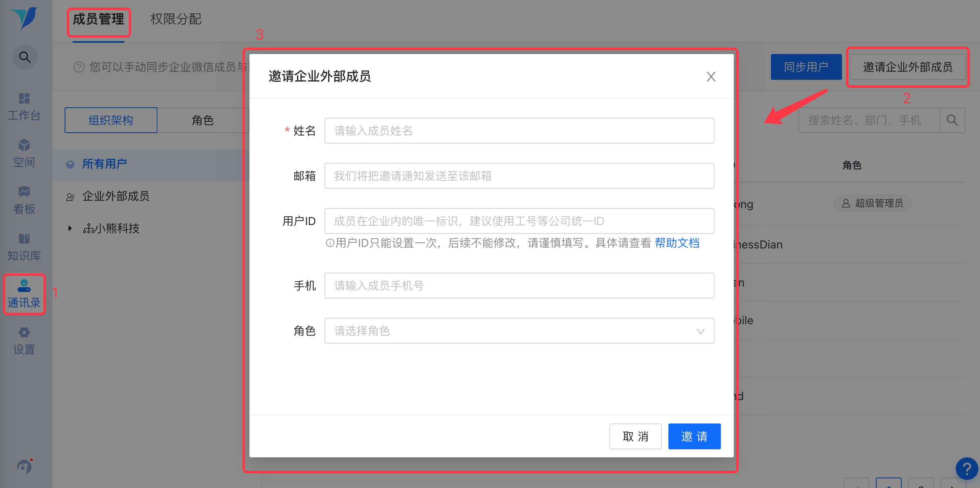Click the 邀请 invite button

tap(694, 436)
